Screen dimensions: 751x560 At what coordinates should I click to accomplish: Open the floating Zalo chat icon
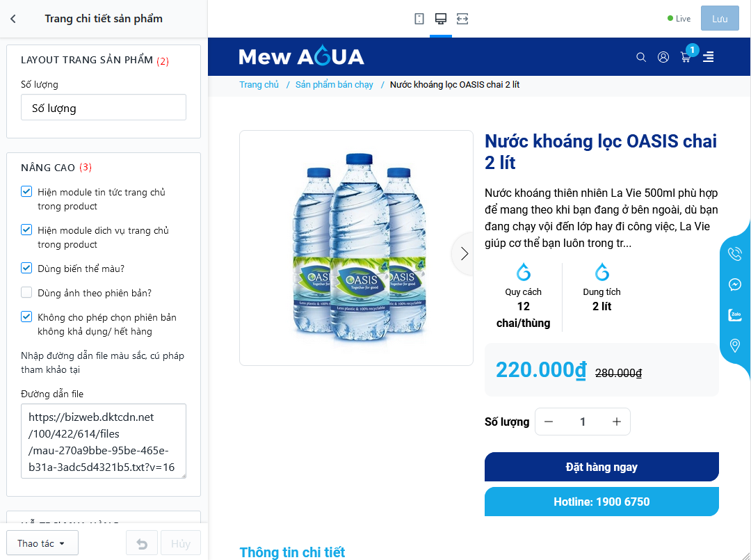click(x=734, y=315)
